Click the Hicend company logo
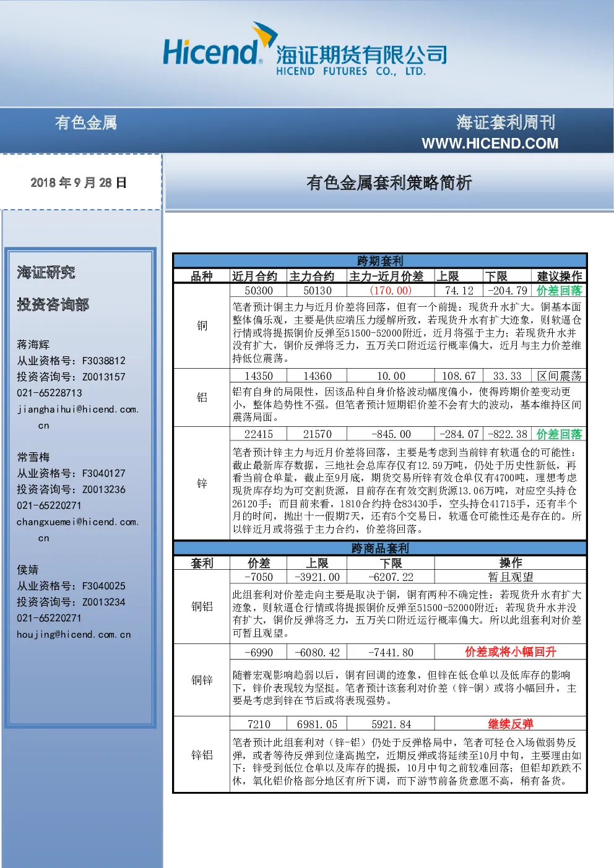Screen dimensions: 614x868 tap(305, 49)
